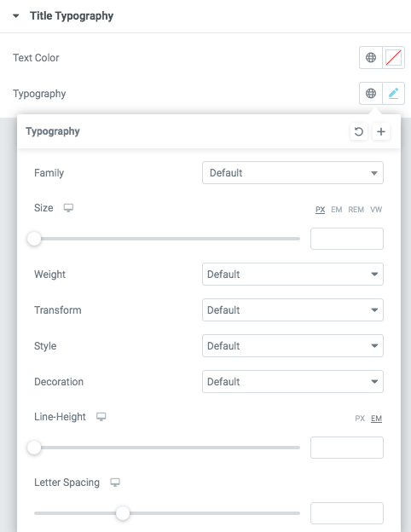Reset typography with the undo arrow icon
Image resolution: width=411 pixels, height=532 pixels.
pyautogui.click(x=359, y=131)
